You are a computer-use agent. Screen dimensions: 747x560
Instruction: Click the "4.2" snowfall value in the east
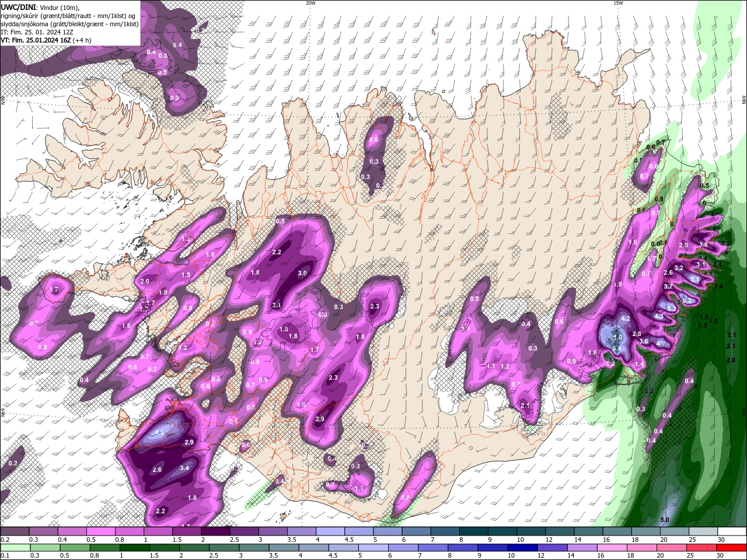(x=626, y=318)
